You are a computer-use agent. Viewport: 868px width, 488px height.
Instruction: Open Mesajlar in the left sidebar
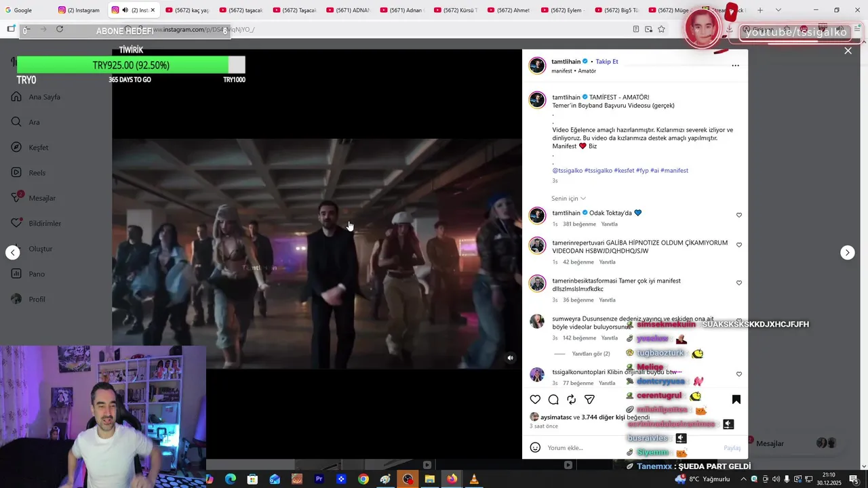[33, 198]
